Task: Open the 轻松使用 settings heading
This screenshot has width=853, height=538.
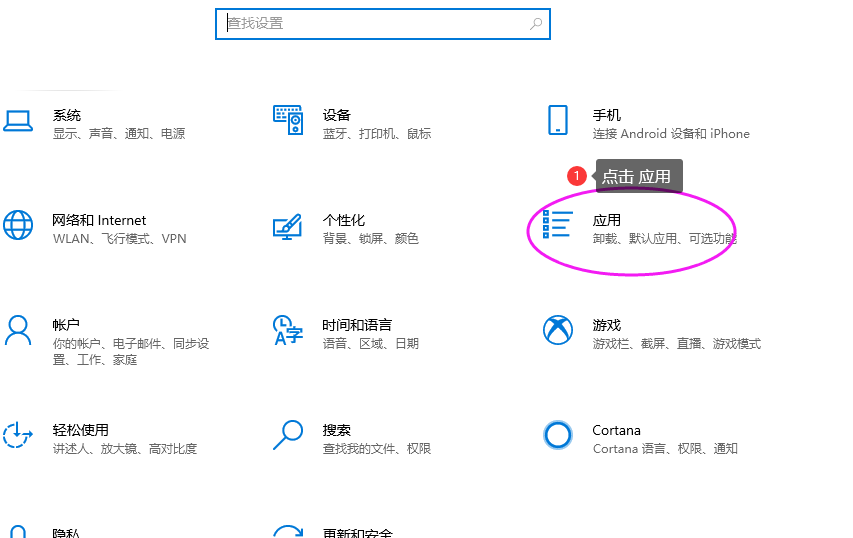Action: pos(81,430)
